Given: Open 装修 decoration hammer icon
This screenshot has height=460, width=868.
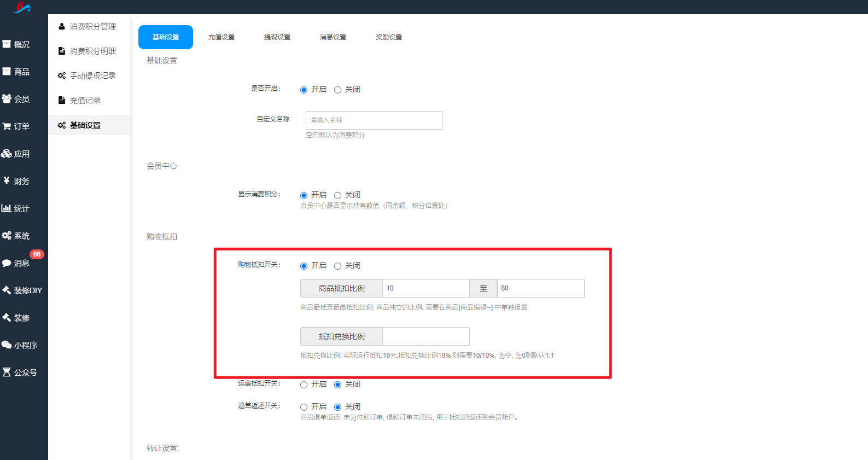Looking at the screenshot, I should [7, 317].
